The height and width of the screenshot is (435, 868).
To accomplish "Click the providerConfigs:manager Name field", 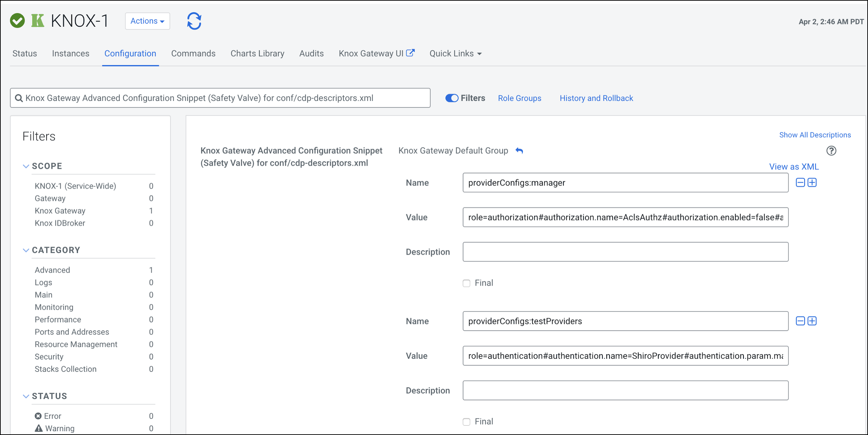I will tap(625, 182).
